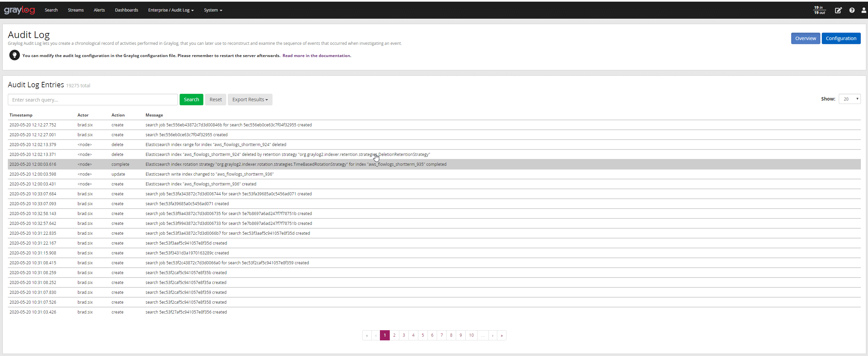This screenshot has width=868, height=356.
Task: Expand the System menu
Action: point(213,10)
